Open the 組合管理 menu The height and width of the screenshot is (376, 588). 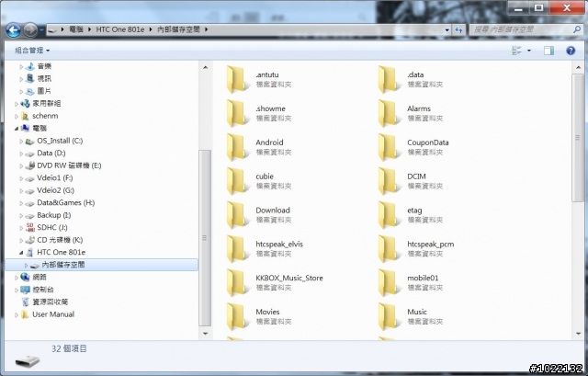(32, 51)
